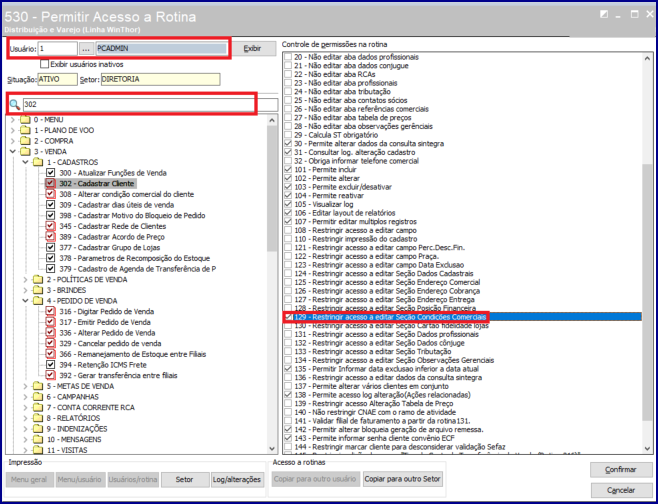Expand the 6 - CAMPANHAS node
The height and width of the screenshot is (504, 658).
click(x=26, y=397)
